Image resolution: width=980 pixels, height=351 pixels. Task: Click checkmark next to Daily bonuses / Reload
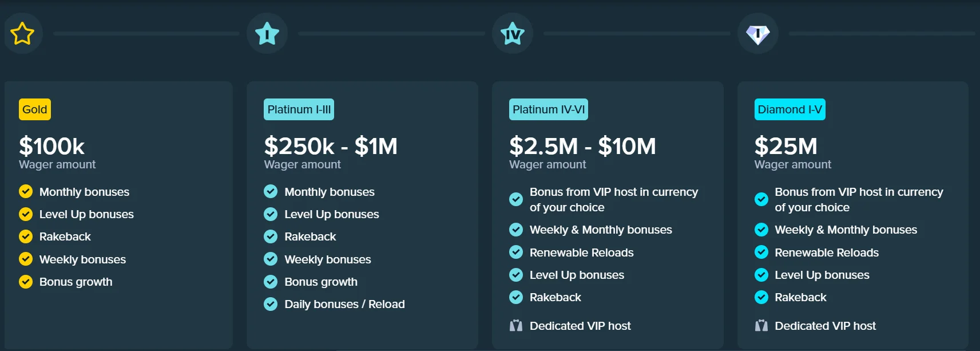(x=271, y=304)
